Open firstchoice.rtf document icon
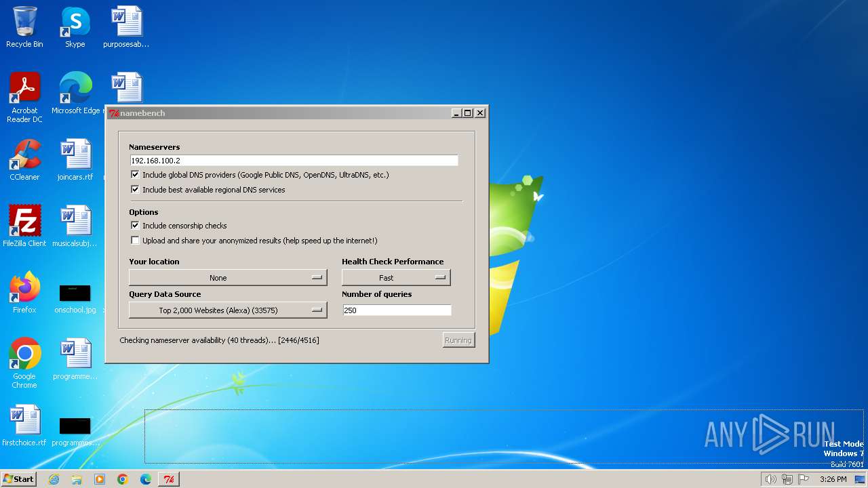The image size is (868, 488). 24,426
